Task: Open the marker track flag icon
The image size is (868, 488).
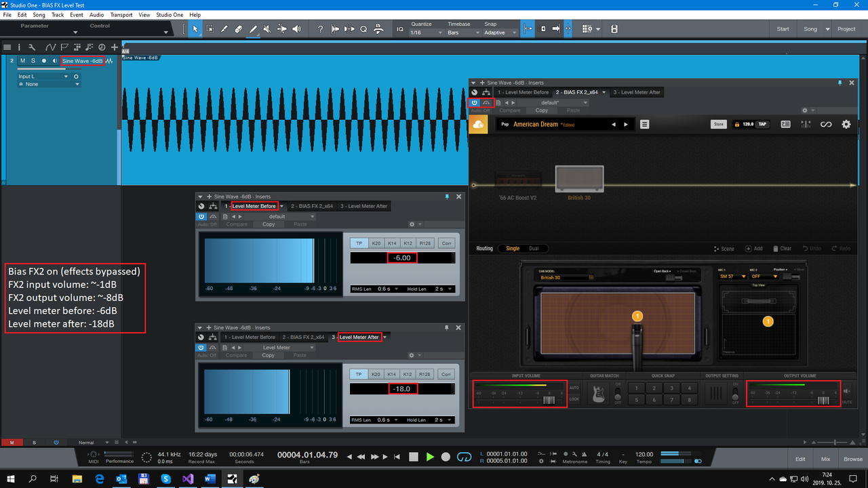Action: (64, 47)
